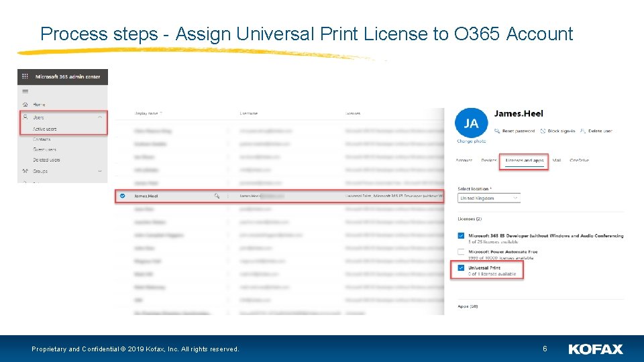This screenshot has height=362, width=644.
Task: Open Deleted users in navigation
Action: pos(46,160)
